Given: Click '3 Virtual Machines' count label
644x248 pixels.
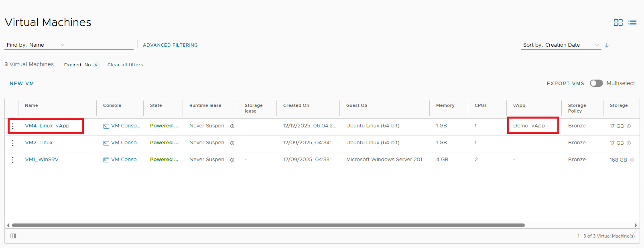Looking at the screenshot, I should point(29,64).
